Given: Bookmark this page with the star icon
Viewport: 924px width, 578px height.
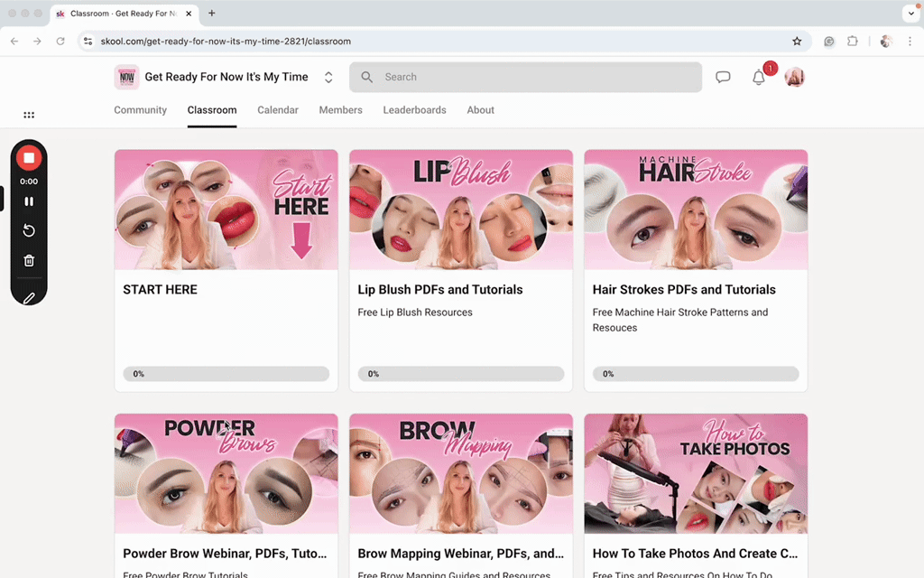Looking at the screenshot, I should tap(797, 42).
